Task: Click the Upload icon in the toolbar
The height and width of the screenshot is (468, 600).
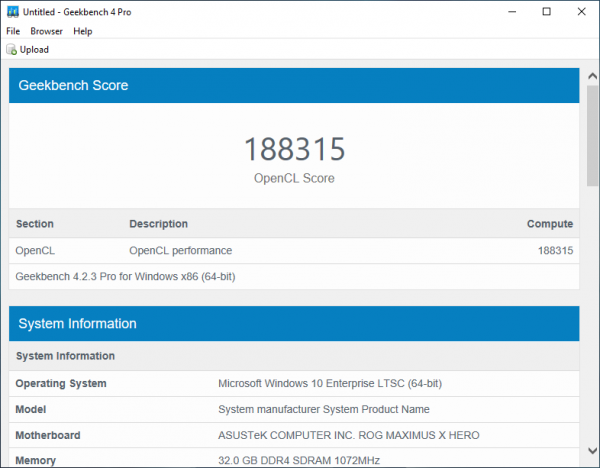Action: (x=12, y=49)
